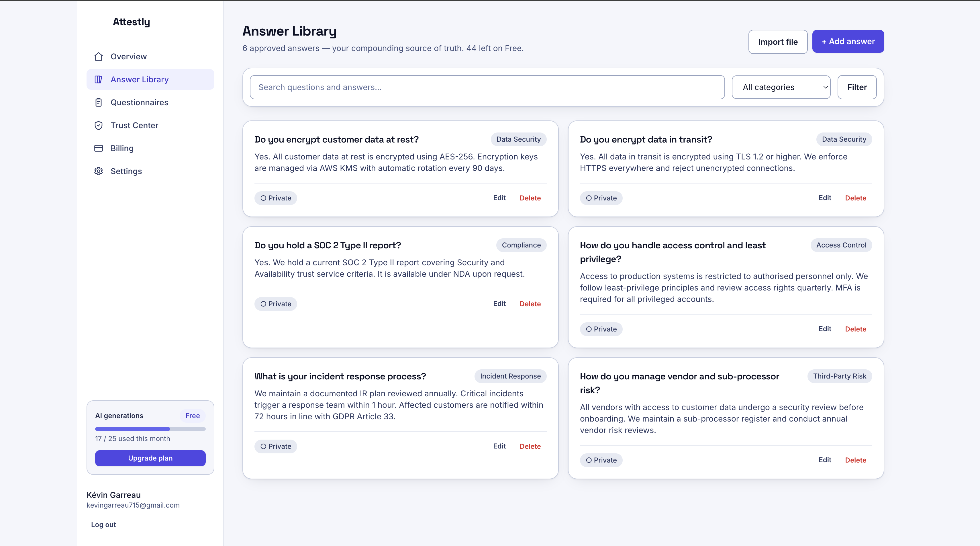Click the kevingarreau715@gmail.com email
The height and width of the screenshot is (546, 980).
(133, 505)
